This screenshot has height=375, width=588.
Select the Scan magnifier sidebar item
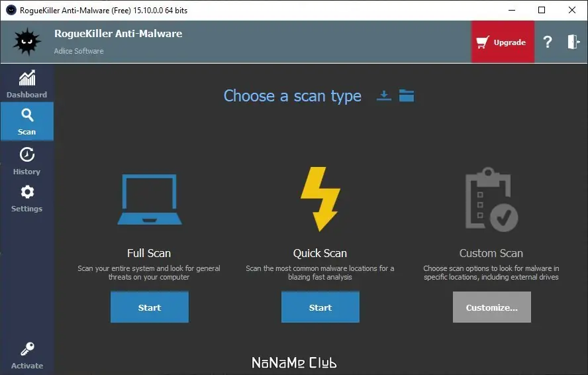27,122
